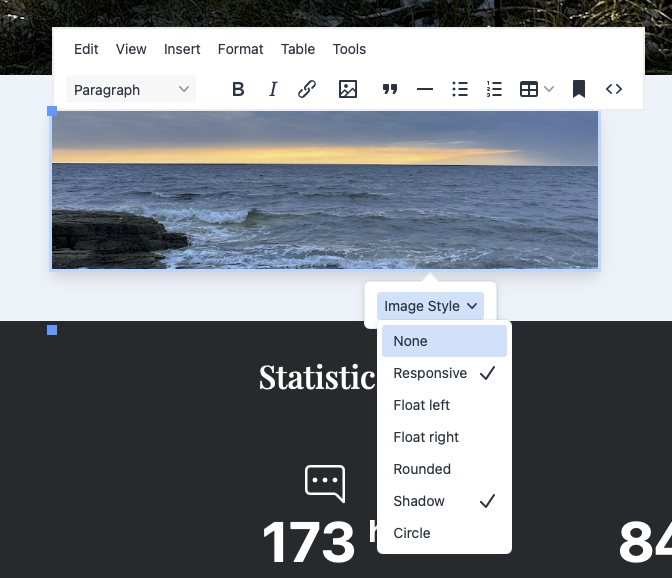
Task: Open the Paragraph format dropdown
Action: (131, 89)
